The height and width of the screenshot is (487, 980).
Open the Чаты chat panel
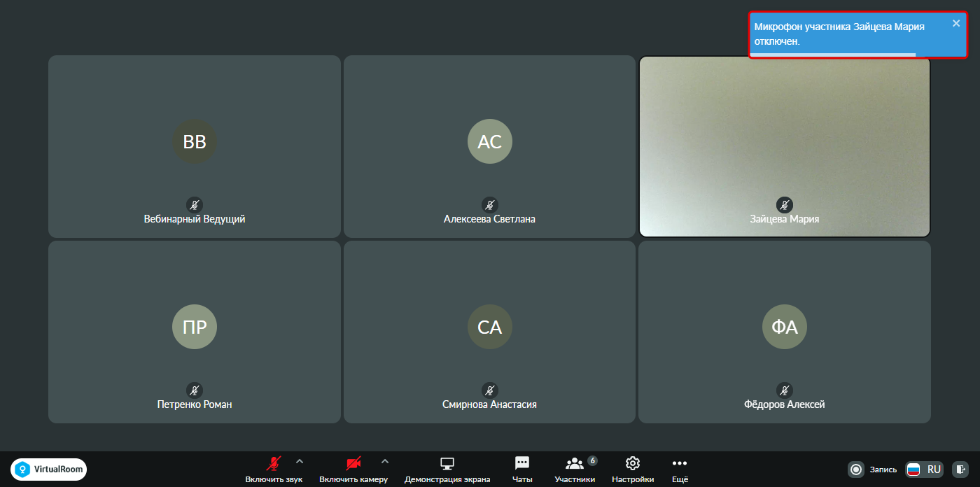tap(522, 469)
